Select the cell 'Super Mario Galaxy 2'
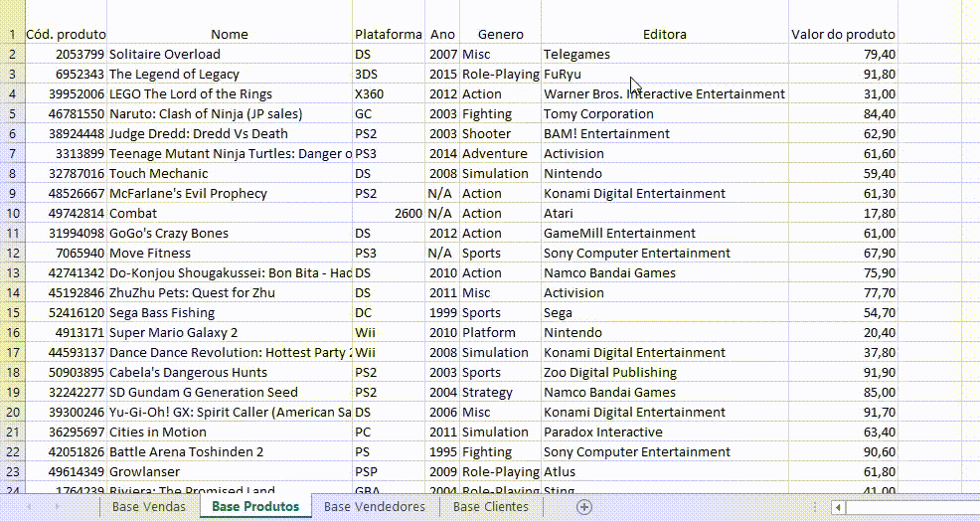The image size is (980, 521). click(230, 333)
